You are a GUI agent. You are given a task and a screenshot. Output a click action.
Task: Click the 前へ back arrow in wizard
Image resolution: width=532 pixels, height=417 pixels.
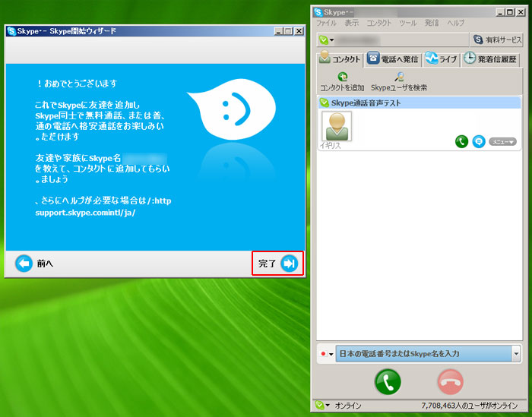[x=24, y=264]
